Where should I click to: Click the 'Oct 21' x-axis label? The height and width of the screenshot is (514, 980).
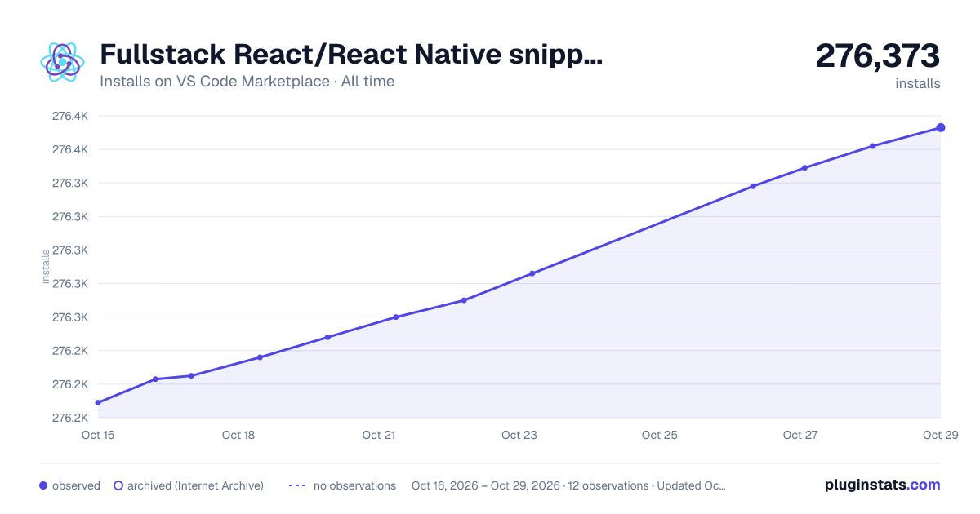pos(379,435)
